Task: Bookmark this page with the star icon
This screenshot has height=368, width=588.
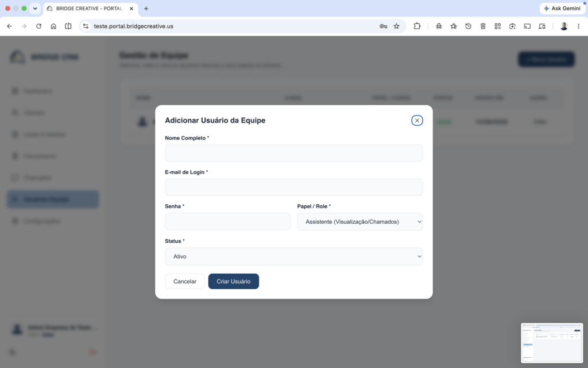Action: [x=396, y=26]
